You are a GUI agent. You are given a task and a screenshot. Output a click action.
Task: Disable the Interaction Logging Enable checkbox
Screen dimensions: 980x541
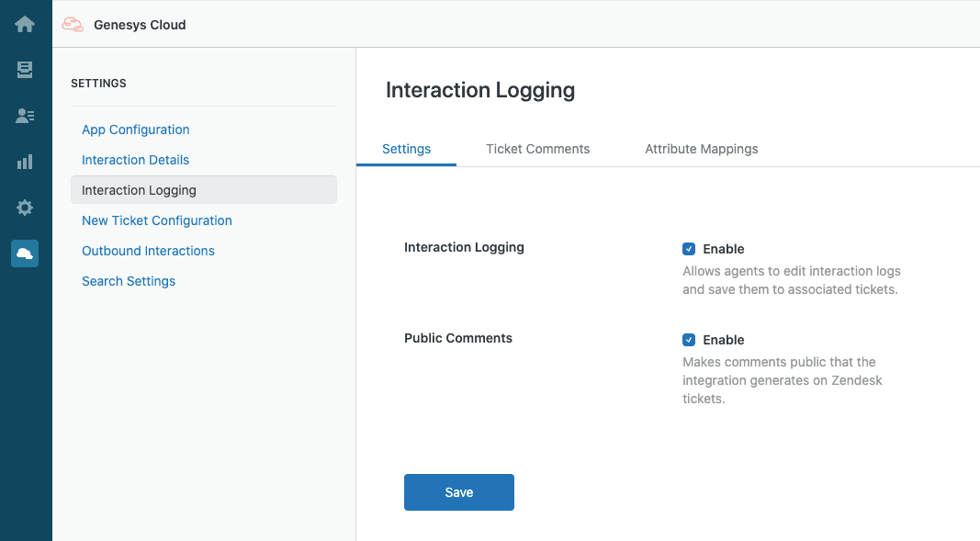click(x=689, y=248)
